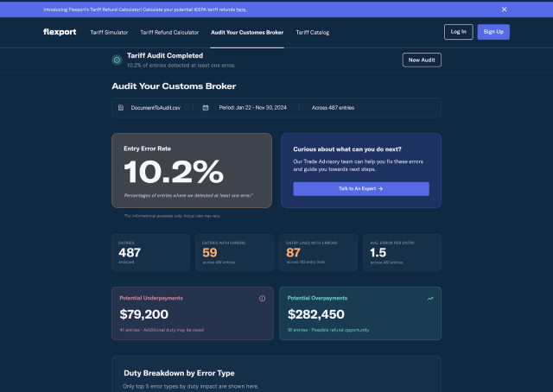Click the trend arrow icon in Potential Overpayments
Screen dimensions: 553x392
point(430,298)
